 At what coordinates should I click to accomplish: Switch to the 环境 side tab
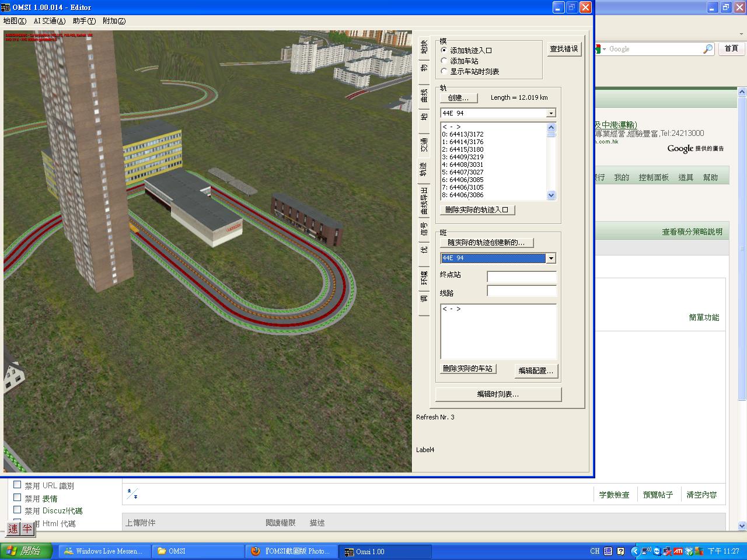[x=424, y=278]
